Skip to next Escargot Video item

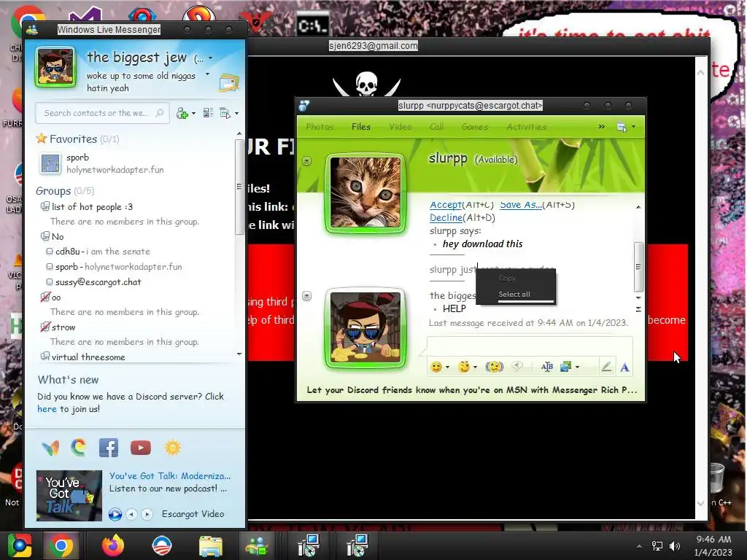pyautogui.click(x=147, y=514)
